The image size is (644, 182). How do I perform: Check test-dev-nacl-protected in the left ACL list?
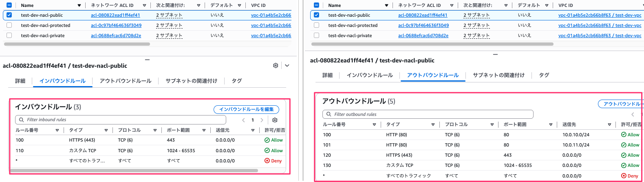tap(9, 25)
